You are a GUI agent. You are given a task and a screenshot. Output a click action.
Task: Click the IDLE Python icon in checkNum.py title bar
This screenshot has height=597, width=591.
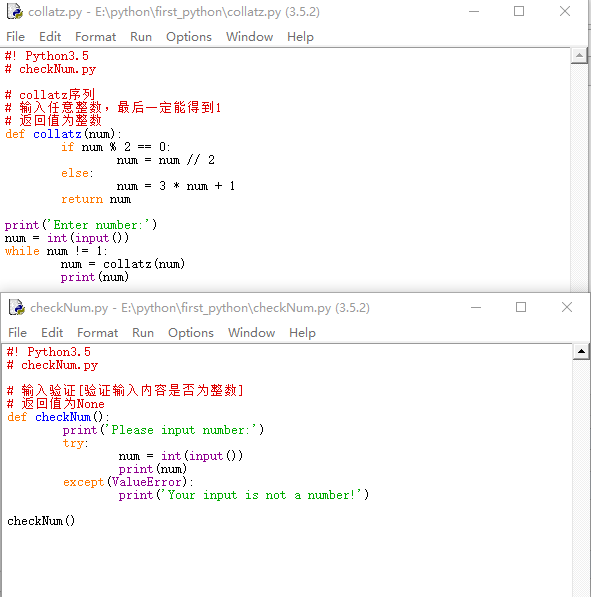[17, 307]
